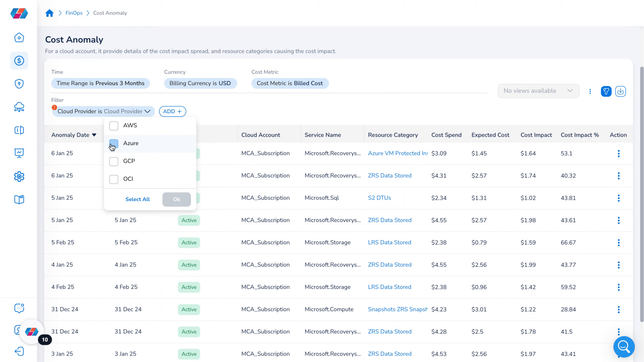The image size is (644, 362).
Task: Open action menu for row with 43.61 impact
Action: click(x=619, y=220)
